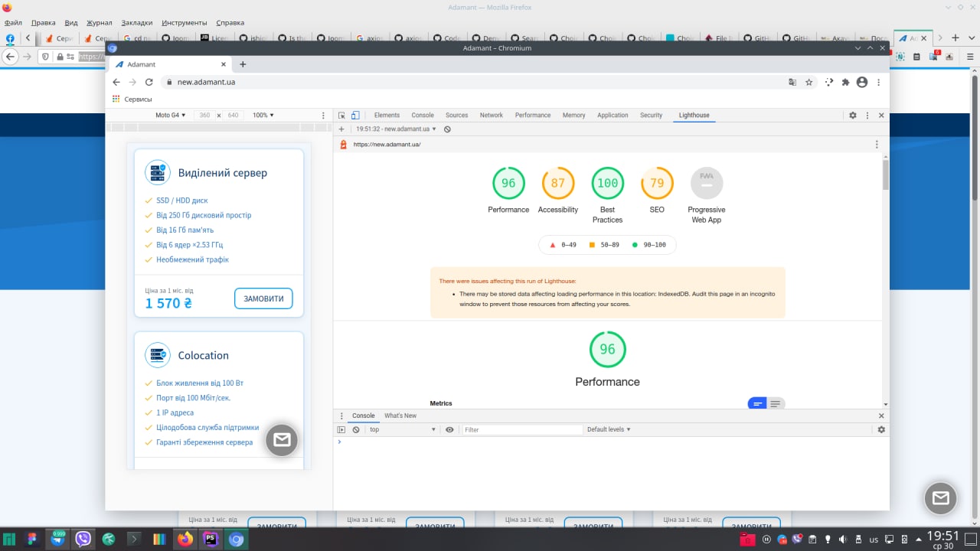Click ЗАМОВИТИ button for Виділений сервер
980x551 pixels.
[x=263, y=298]
